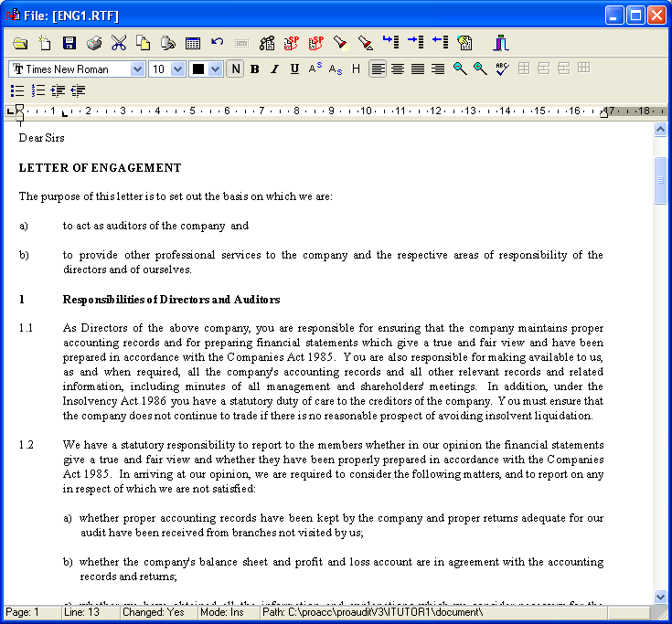Click the right margin marker on ruler
The width and height of the screenshot is (672, 624).
604,112
